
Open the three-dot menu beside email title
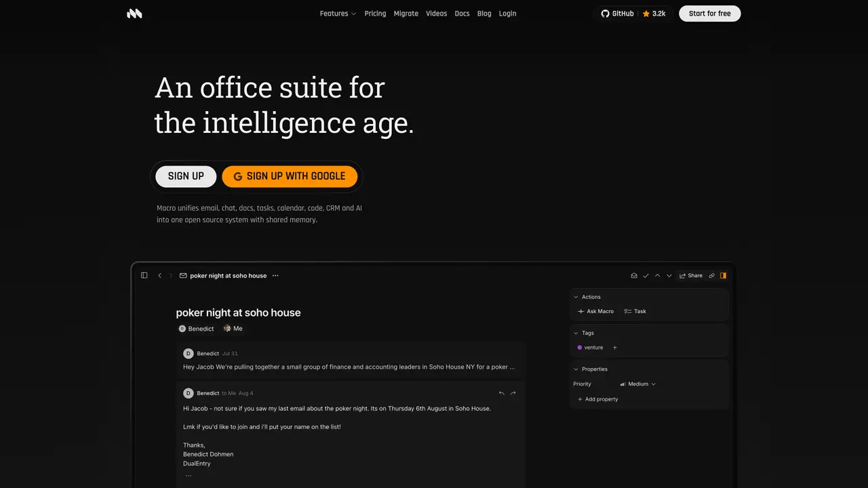click(275, 276)
